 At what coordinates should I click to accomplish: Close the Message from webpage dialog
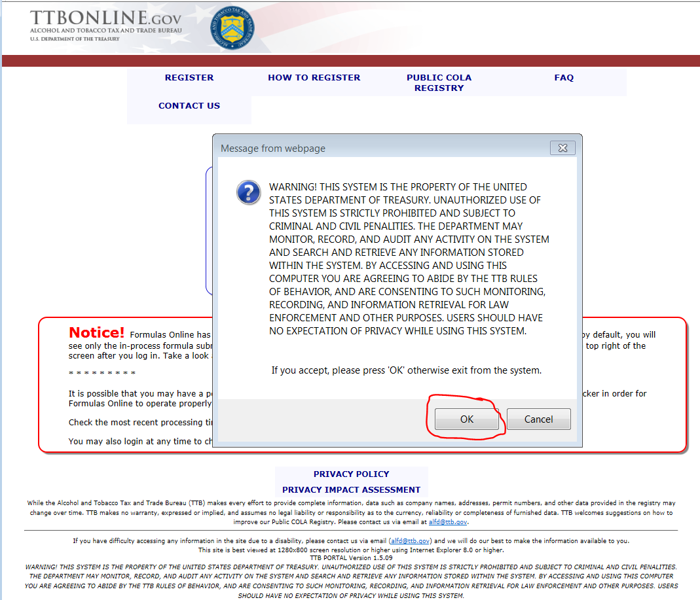coord(562,148)
